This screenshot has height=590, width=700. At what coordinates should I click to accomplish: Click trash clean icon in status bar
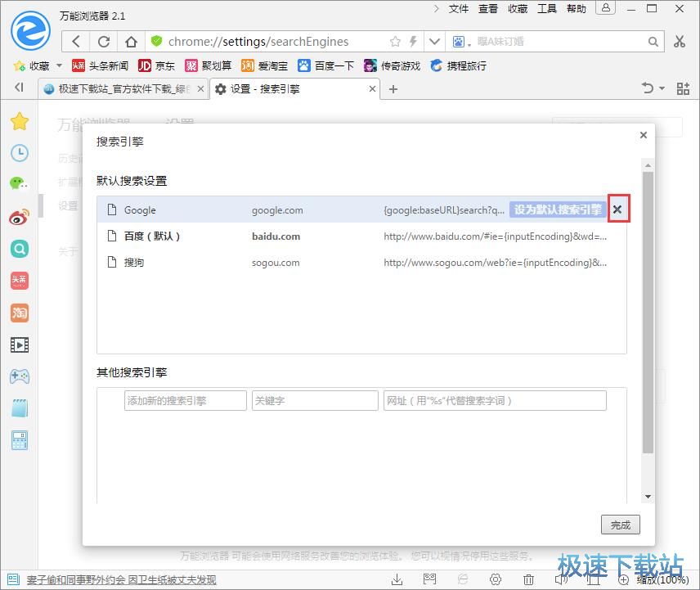(x=528, y=579)
